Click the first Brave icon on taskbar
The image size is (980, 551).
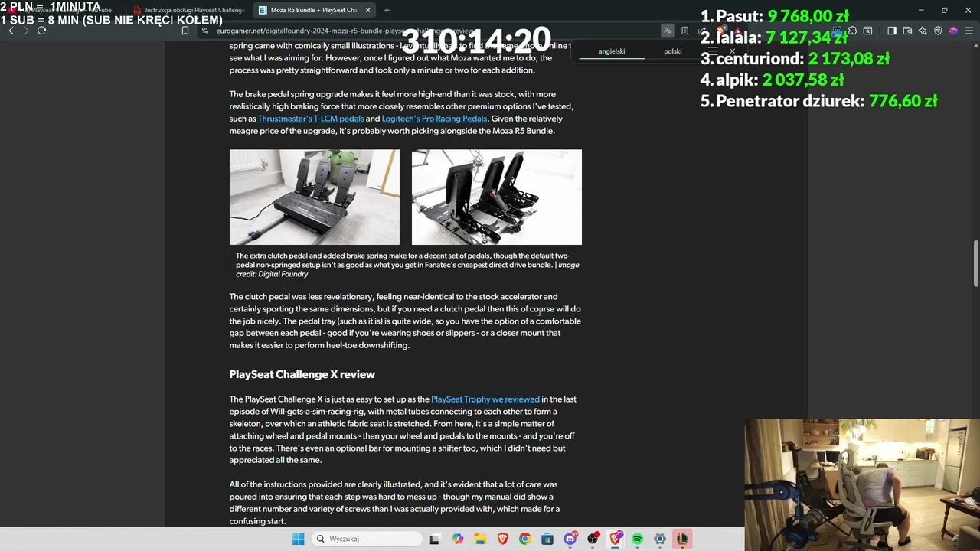click(502, 539)
